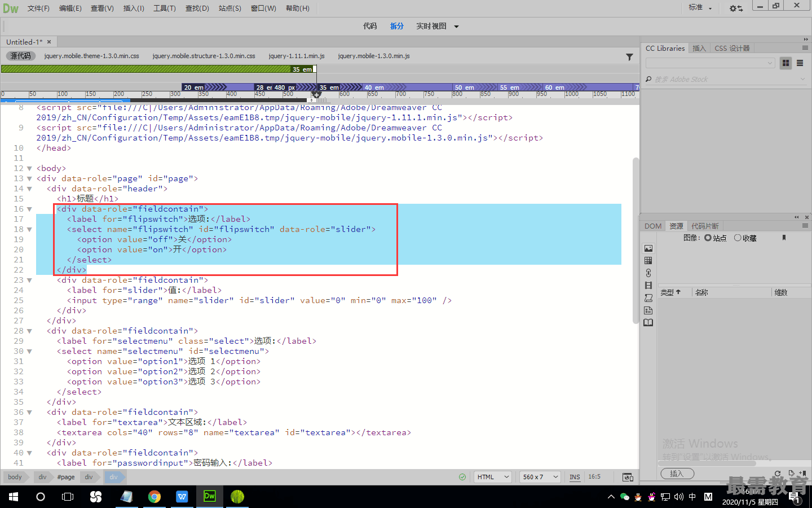Open the 插入(I) menu
Screen dimensions: 812x508
(134, 8)
